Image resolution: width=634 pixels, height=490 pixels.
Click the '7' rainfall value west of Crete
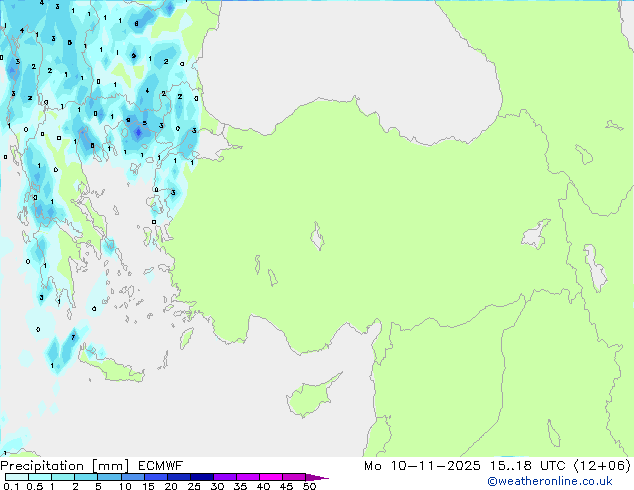[73, 337]
